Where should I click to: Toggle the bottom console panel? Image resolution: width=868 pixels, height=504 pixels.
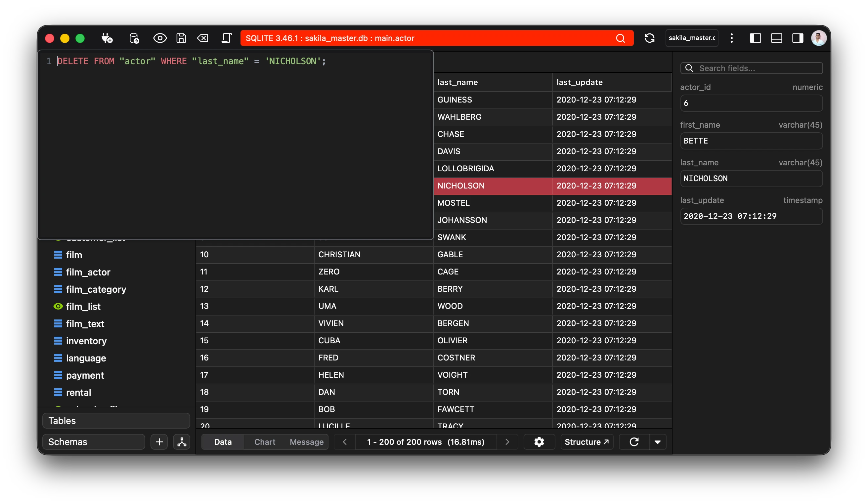[x=776, y=38]
